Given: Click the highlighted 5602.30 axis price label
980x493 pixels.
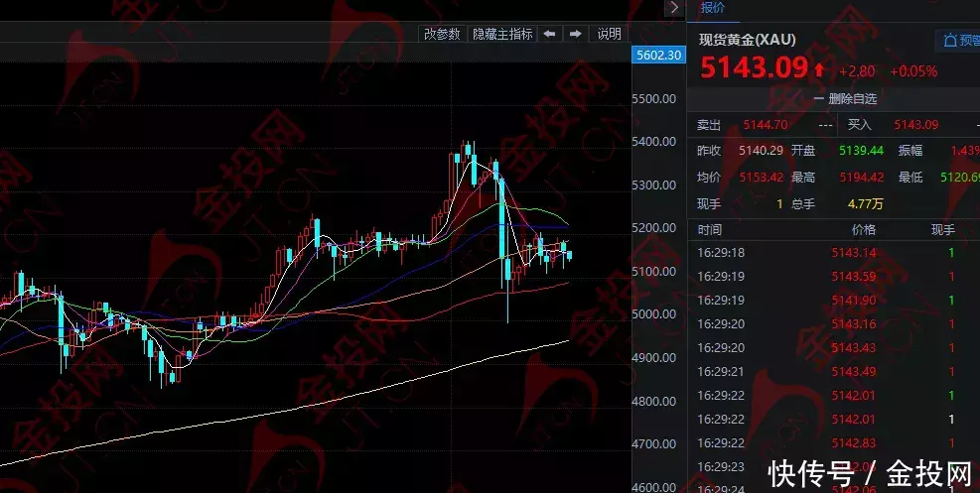Looking at the screenshot, I should (658, 56).
